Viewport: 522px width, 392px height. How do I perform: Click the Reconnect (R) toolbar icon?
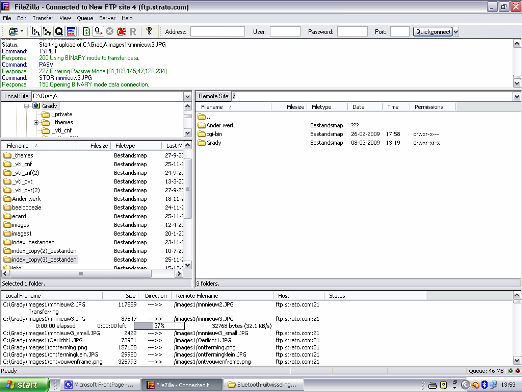click(133, 32)
